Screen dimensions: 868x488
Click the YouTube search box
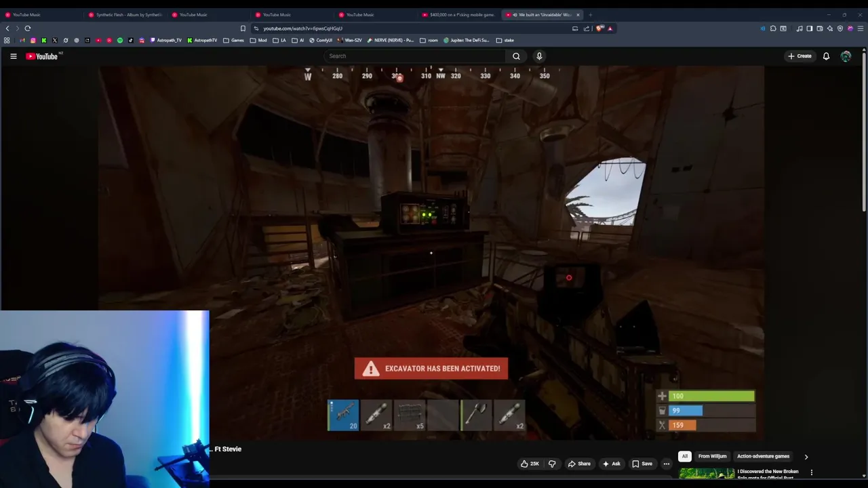pyautogui.click(x=414, y=56)
